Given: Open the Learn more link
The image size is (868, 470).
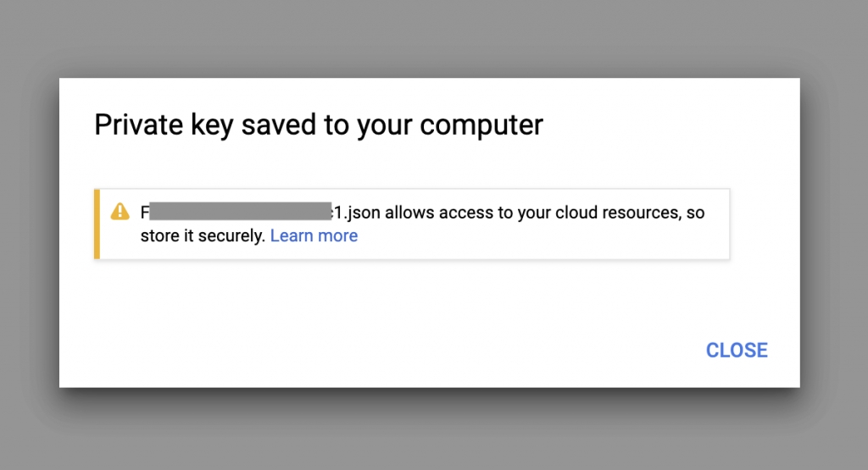Looking at the screenshot, I should click(314, 235).
